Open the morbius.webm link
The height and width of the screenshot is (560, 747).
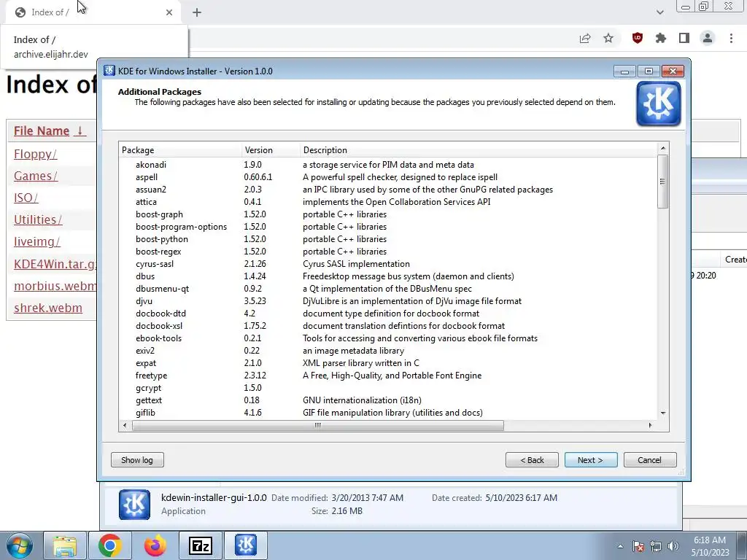pyautogui.click(x=55, y=286)
